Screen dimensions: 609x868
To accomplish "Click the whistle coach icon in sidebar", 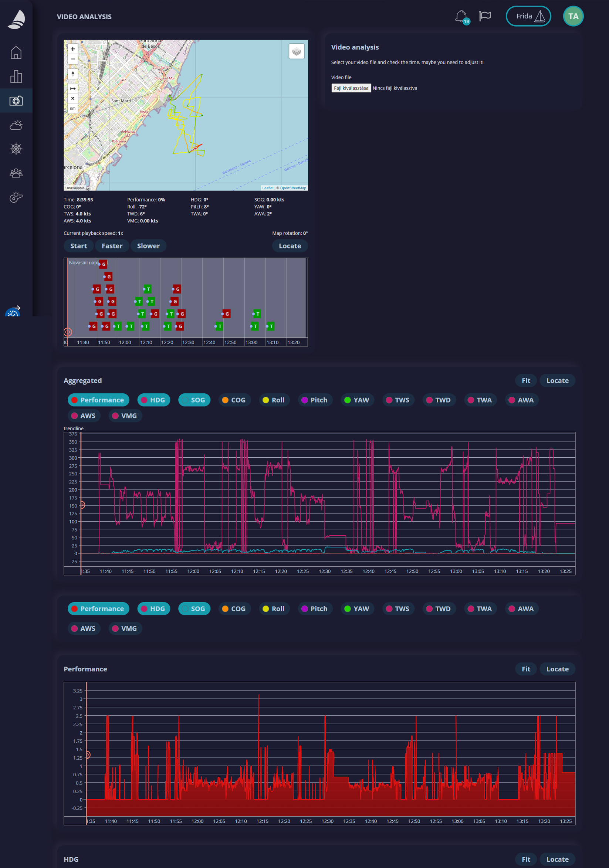I will coord(16,197).
